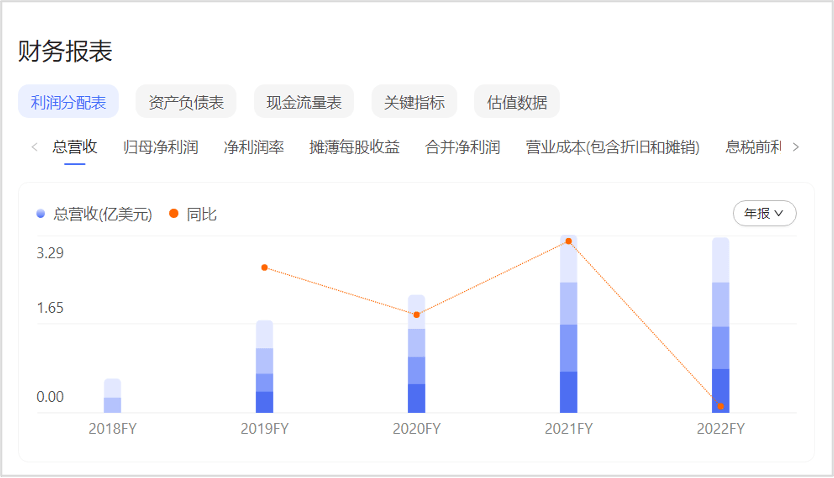
Task: Switch to 合并净利润 metric
Action: point(462,147)
